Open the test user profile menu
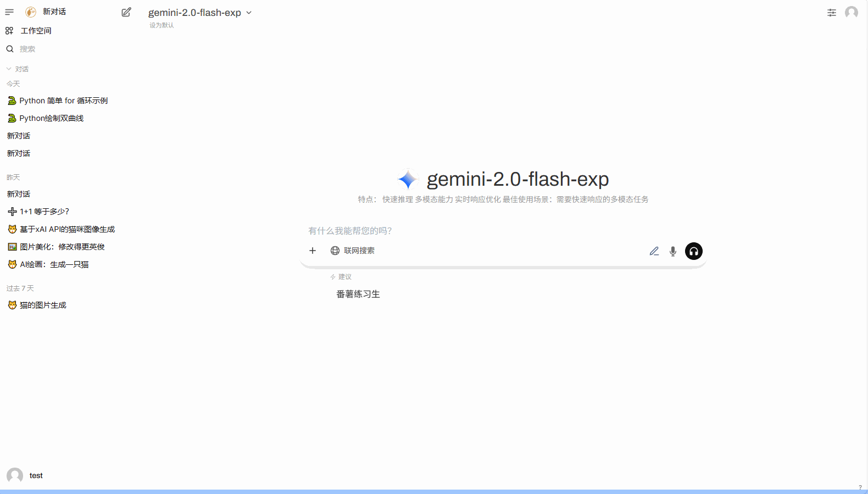This screenshot has width=868, height=494. [x=36, y=475]
